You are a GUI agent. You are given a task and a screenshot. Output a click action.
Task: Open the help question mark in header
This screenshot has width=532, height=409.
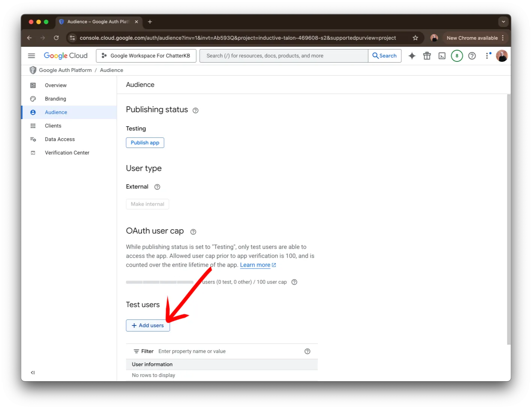click(x=472, y=56)
